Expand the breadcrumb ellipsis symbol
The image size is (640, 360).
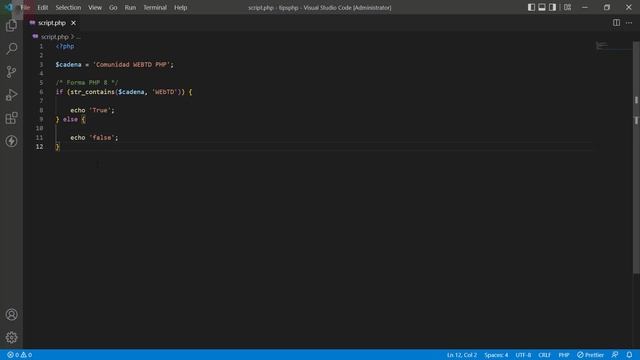tap(78, 37)
